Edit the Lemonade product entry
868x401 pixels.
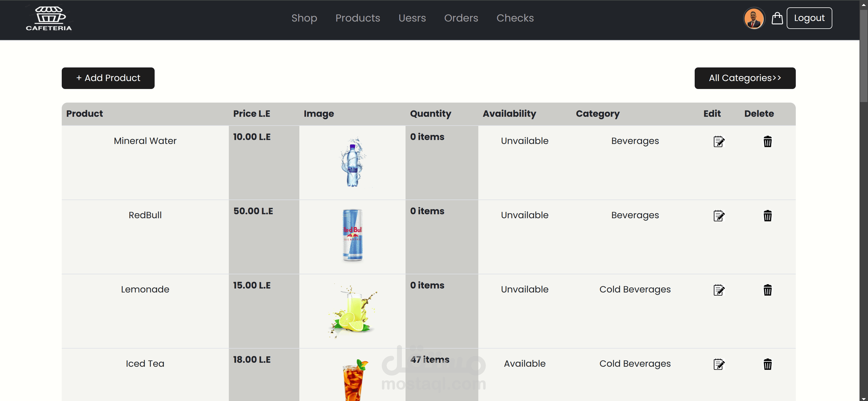[718, 290]
